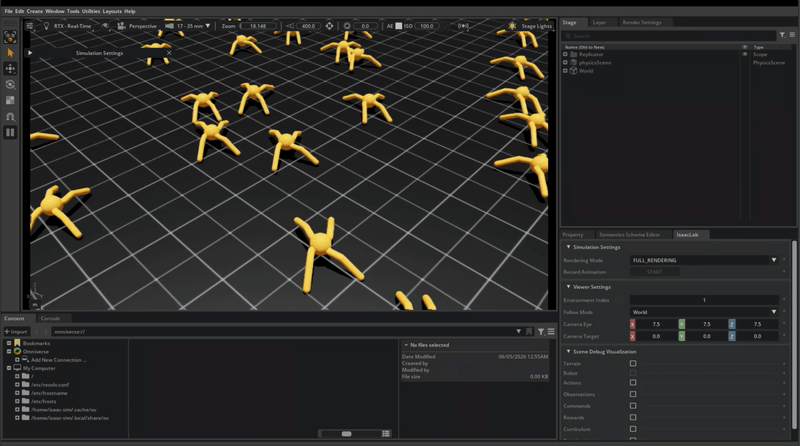Screen dimensions: 800x446
Task: Click the ISO value field 100.0
Action: click(427, 26)
